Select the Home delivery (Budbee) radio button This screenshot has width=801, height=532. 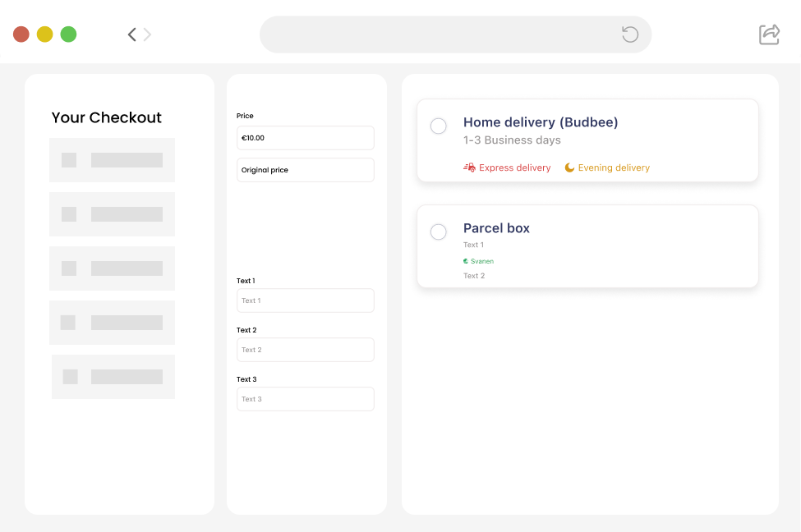coord(439,126)
